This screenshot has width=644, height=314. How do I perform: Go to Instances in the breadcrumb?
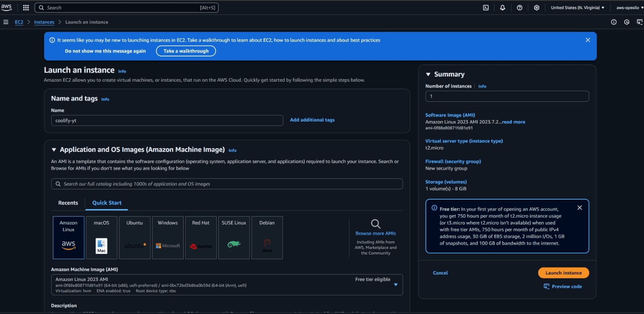coord(44,22)
